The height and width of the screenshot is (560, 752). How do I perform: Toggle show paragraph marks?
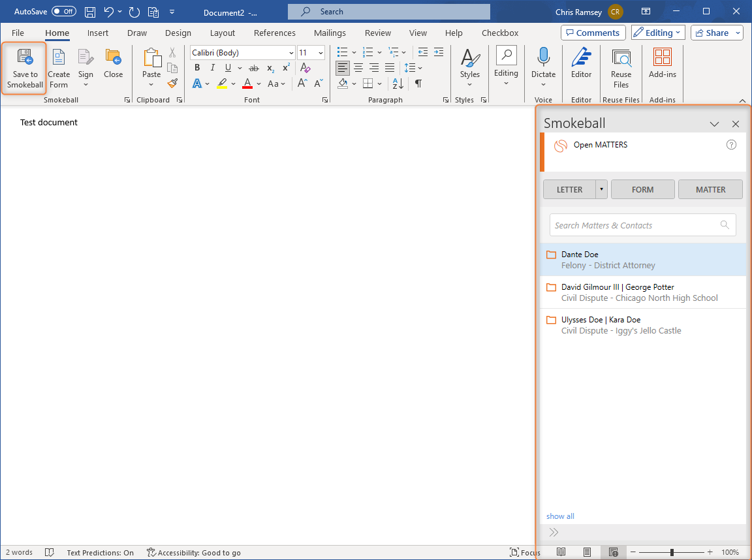(x=418, y=84)
